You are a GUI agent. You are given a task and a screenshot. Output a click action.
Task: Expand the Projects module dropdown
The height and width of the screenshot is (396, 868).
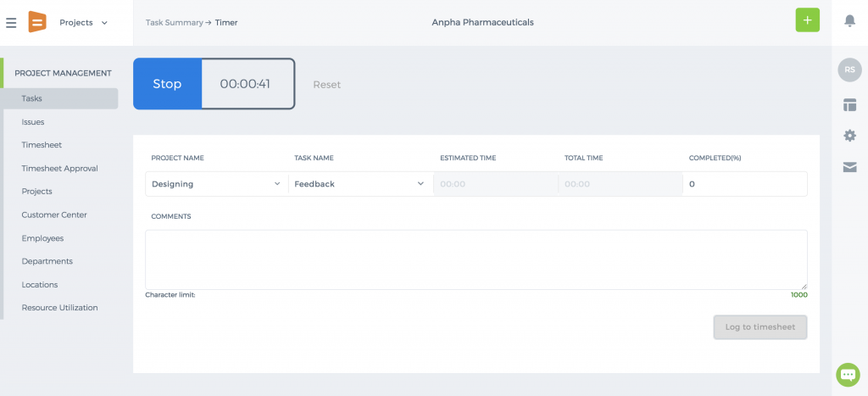click(84, 23)
